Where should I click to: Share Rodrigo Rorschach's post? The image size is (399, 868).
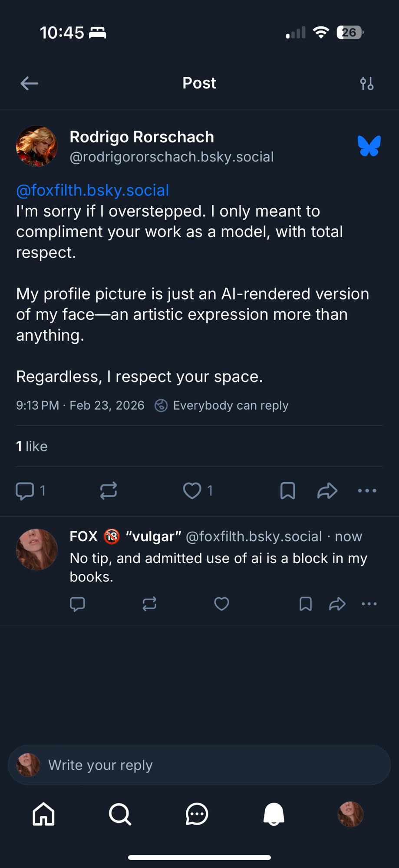click(x=327, y=491)
